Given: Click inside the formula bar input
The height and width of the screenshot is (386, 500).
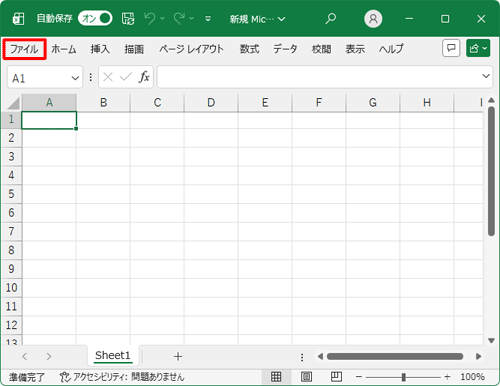Looking at the screenshot, I should click(x=318, y=77).
